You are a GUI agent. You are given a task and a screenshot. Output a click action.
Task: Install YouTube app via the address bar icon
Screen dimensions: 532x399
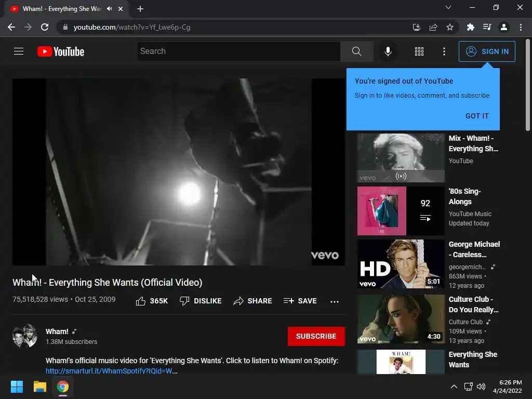pos(416,27)
